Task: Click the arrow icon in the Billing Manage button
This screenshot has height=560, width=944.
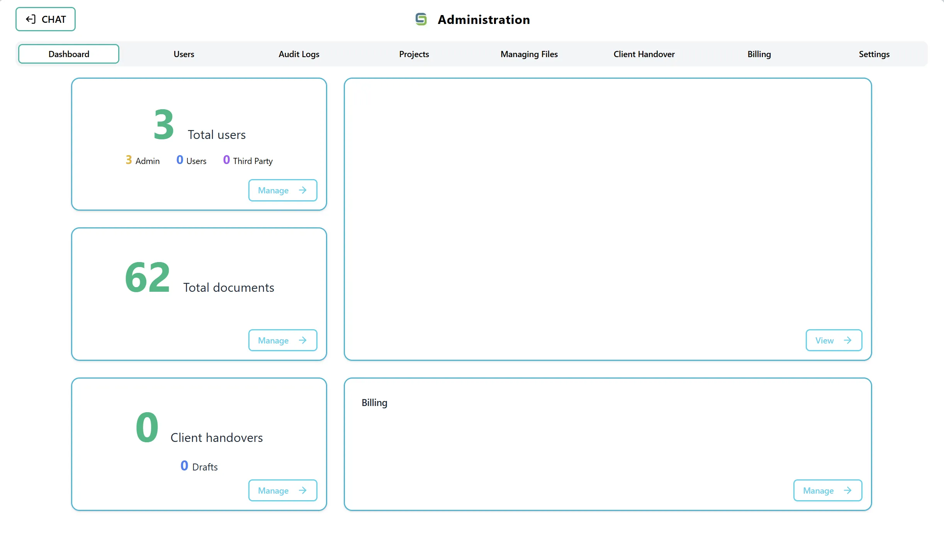Action: (847, 490)
